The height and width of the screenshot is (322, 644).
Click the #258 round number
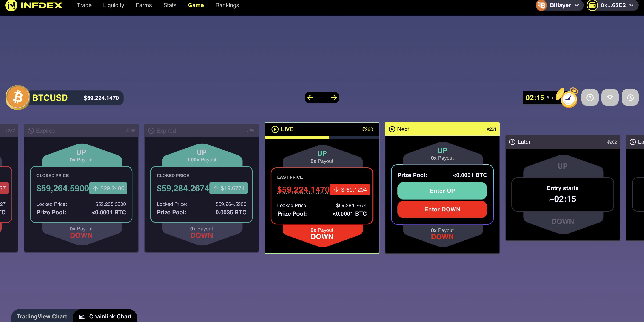(130, 131)
